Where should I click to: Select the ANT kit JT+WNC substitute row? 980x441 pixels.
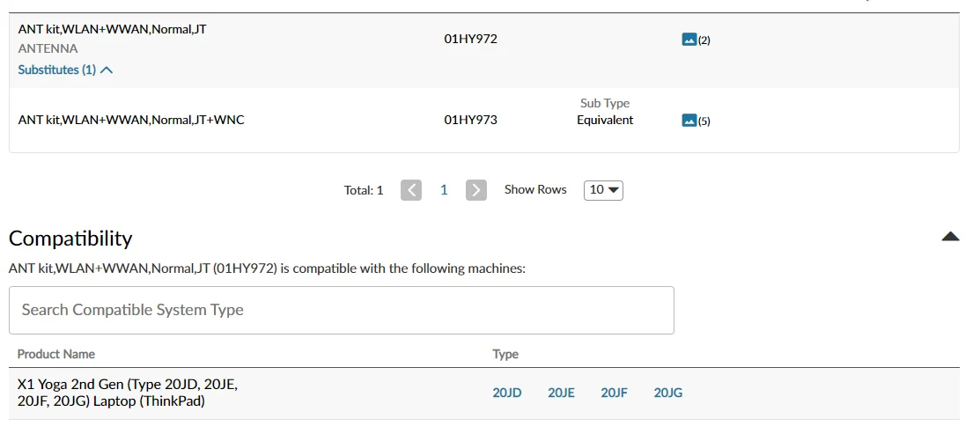(x=131, y=120)
